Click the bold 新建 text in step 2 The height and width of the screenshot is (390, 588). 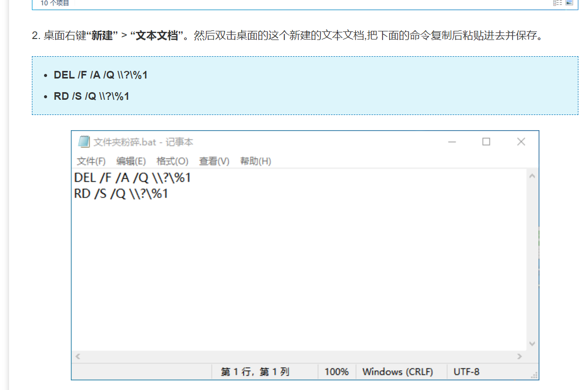click(102, 35)
